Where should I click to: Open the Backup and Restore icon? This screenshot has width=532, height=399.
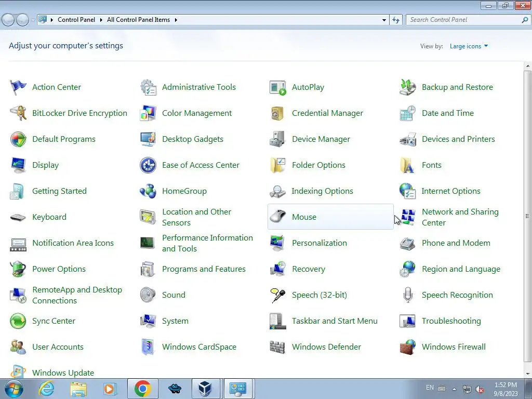(407, 87)
